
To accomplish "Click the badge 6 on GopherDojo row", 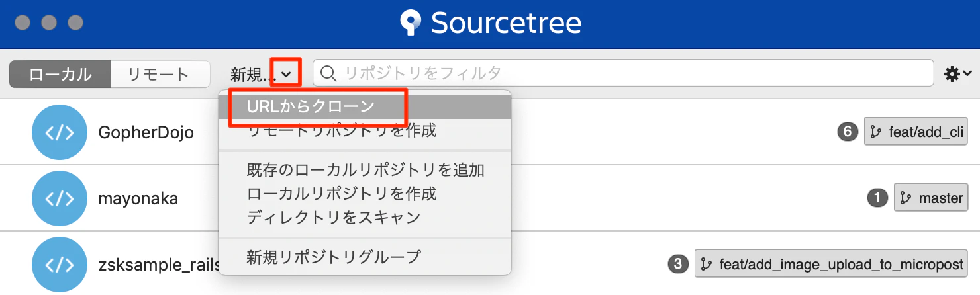I will (x=847, y=132).
